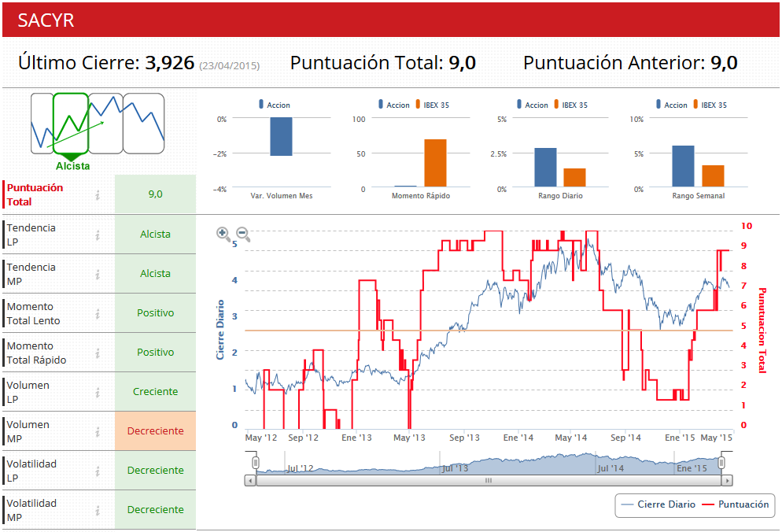
Task: Zoom out the chart with magnifier minus
Action: tap(243, 233)
